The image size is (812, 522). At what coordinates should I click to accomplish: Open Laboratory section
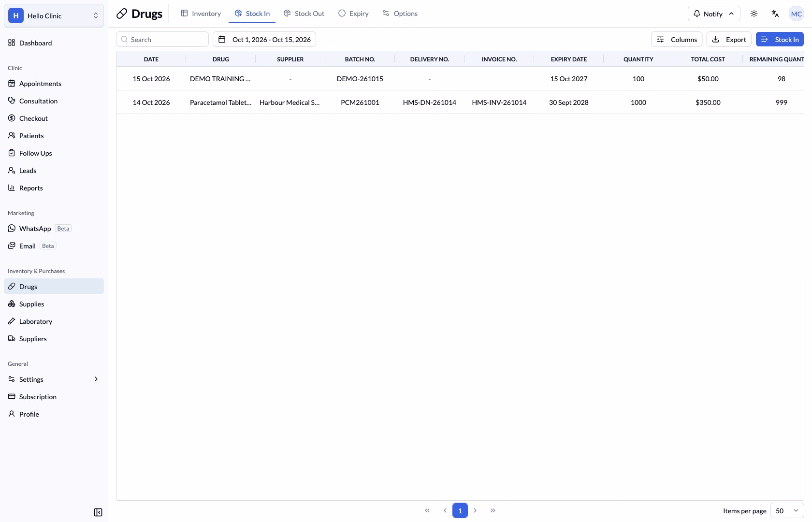point(54,321)
